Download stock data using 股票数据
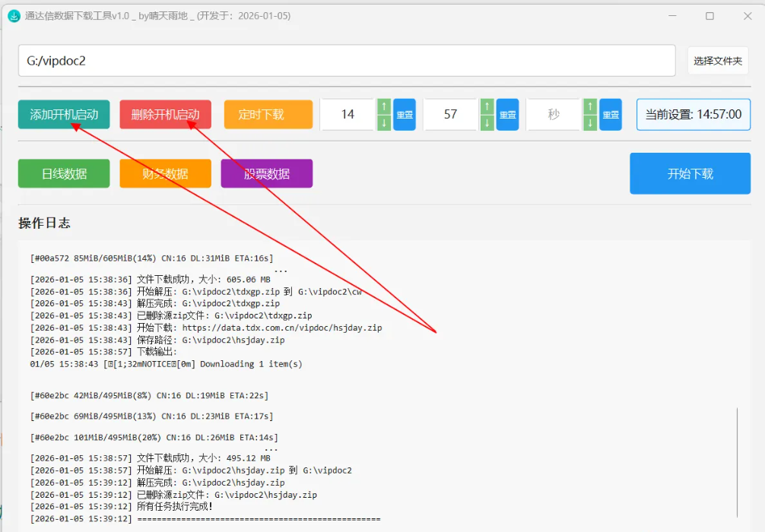Screen dimensions: 765x532 266,173
